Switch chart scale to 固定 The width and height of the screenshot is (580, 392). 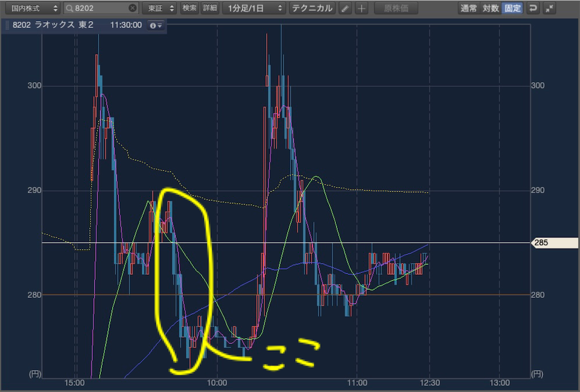pos(512,8)
